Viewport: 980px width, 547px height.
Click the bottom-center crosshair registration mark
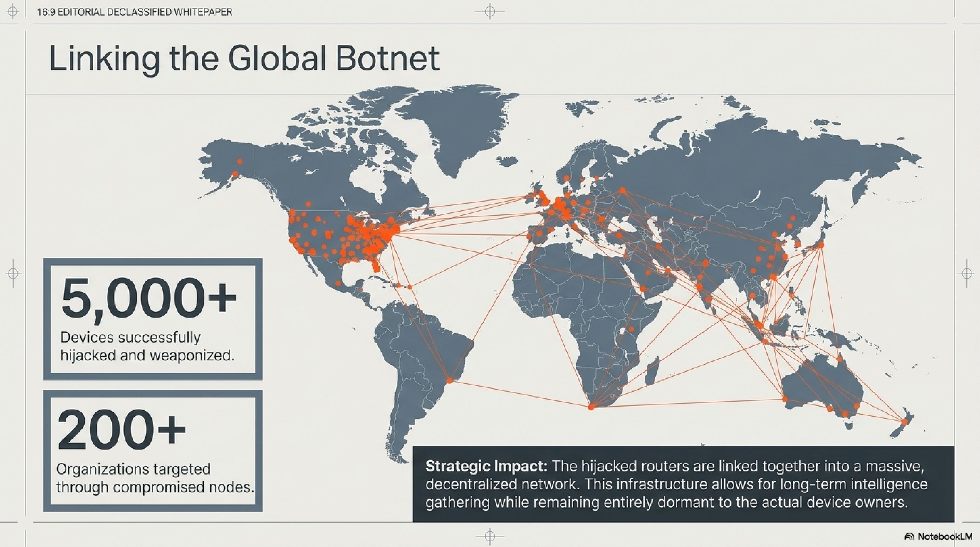coord(490,536)
